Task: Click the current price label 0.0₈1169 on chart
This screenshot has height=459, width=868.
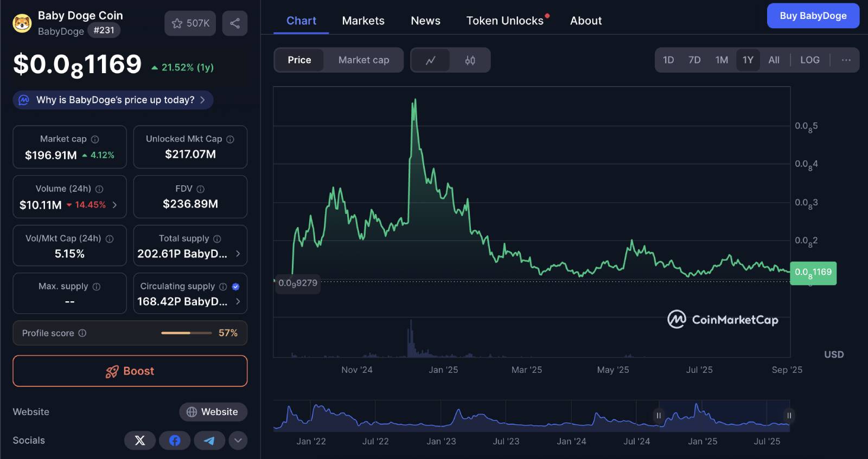Action: click(813, 273)
